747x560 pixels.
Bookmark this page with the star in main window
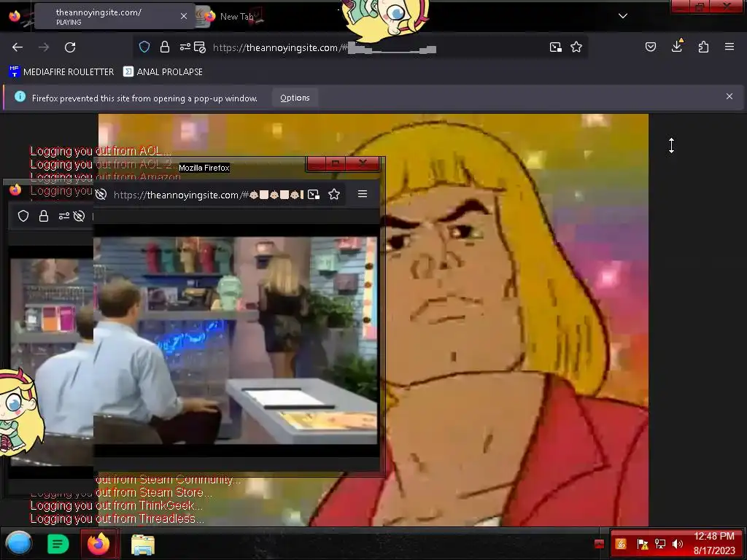576,47
